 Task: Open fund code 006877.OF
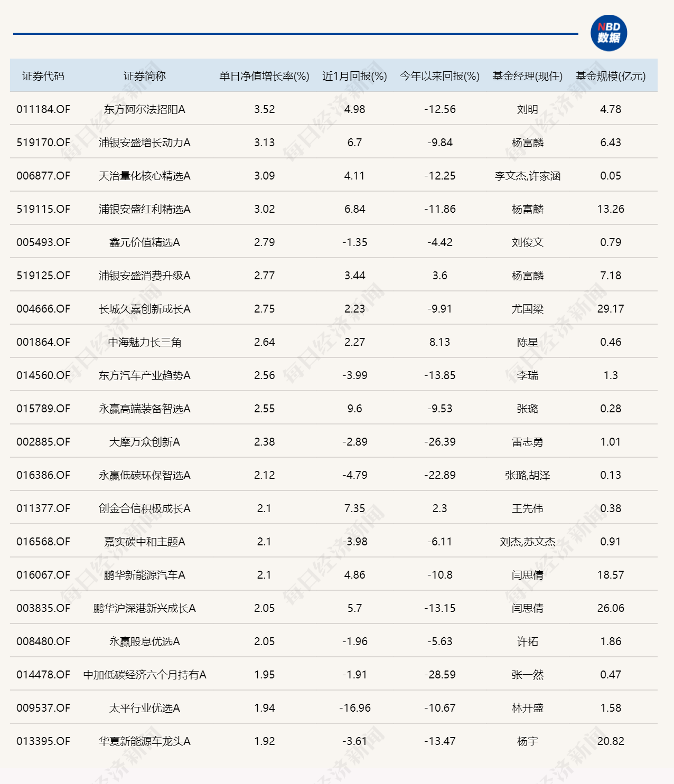[43, 176]
